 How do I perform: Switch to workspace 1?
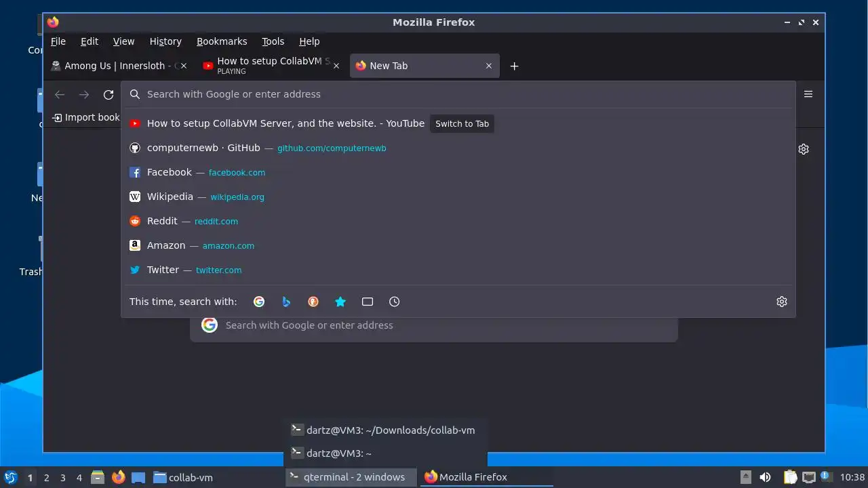click(30, 477)
